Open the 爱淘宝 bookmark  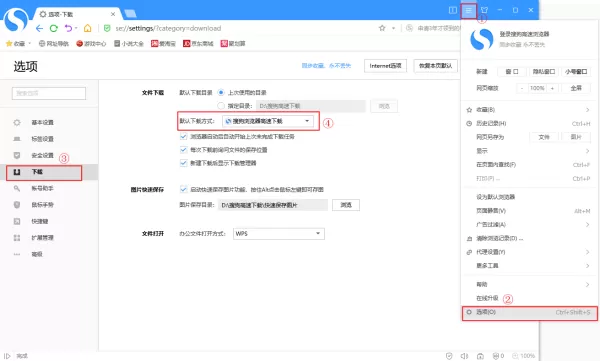[x=163, y=44]
